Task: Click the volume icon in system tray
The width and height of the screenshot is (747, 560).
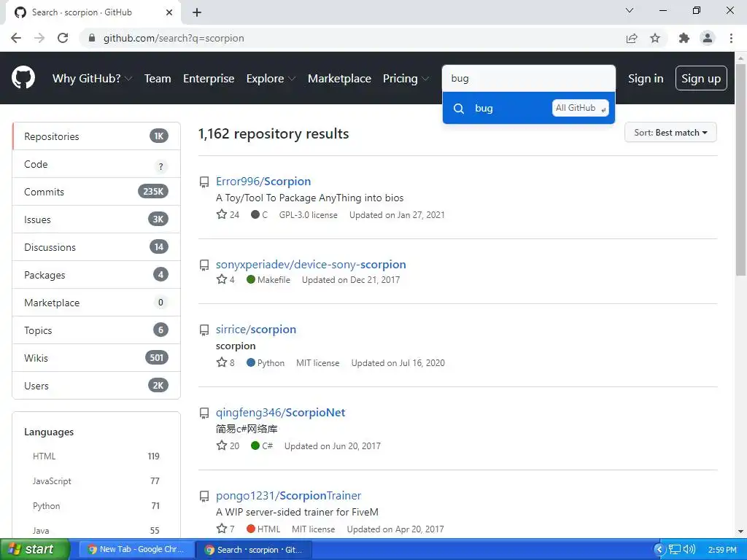Action: coord(689,550)
